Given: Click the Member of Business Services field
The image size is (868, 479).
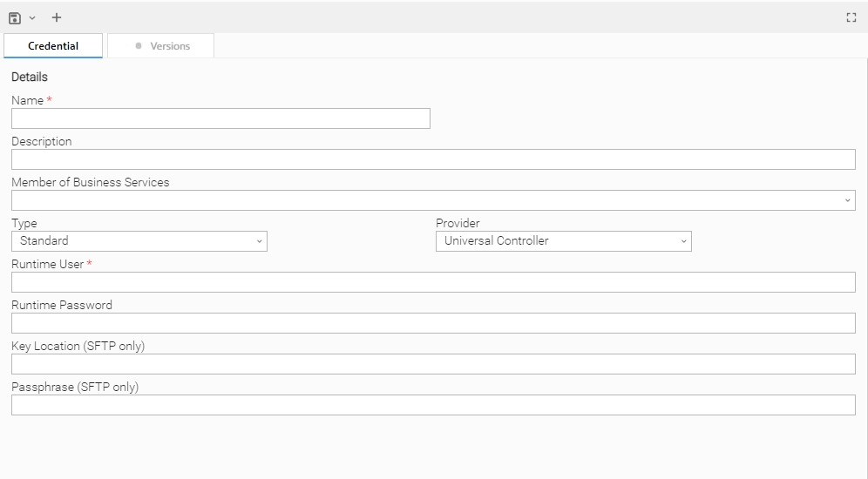Looking at the screenshot, I should [x=427, y=200].
